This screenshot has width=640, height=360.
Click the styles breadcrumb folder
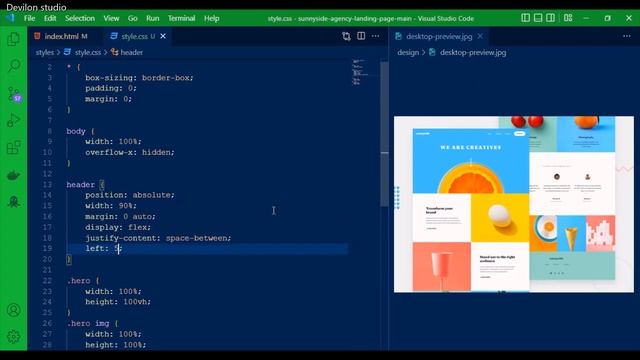pos(44,52)
